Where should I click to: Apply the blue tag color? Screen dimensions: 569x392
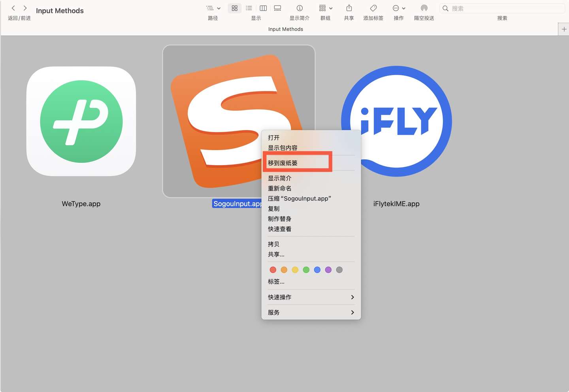click(317, 270)
